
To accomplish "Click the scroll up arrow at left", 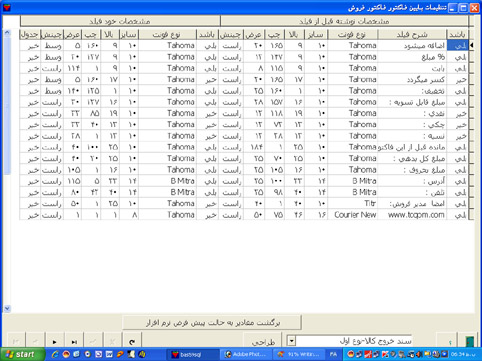I will [7, 33].
